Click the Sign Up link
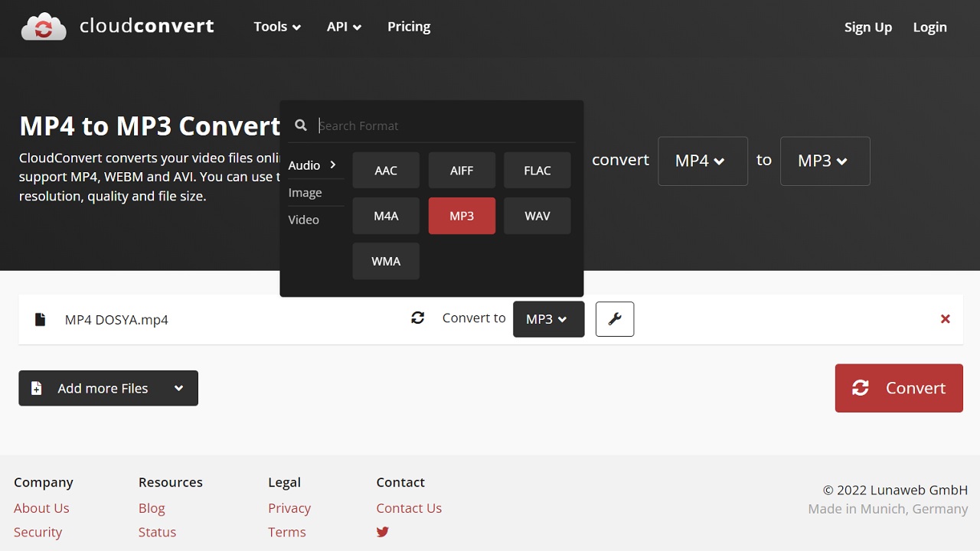 pos(868,27)
